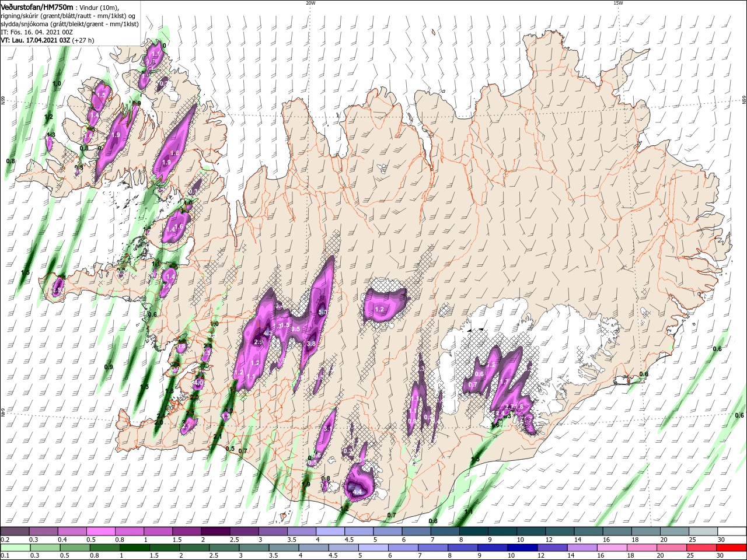Click the bottom legend swatch labeled 0.1

point(16,548)
